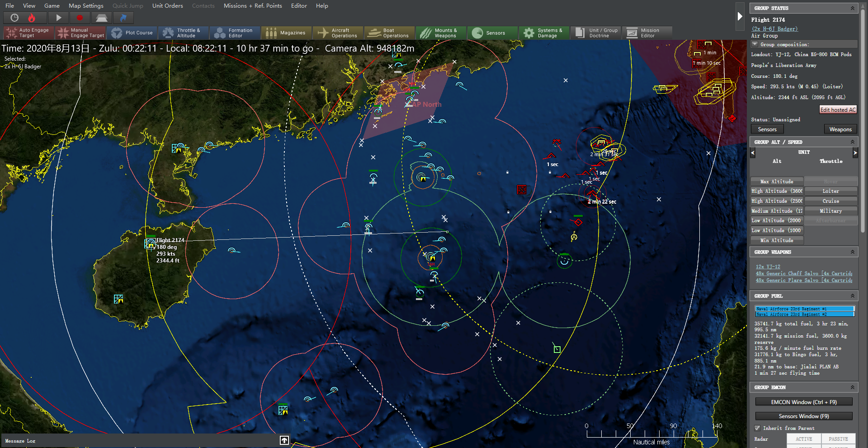868x448 pixels.
Task: Open the Unit Orders menu
Action: (168, 6)
